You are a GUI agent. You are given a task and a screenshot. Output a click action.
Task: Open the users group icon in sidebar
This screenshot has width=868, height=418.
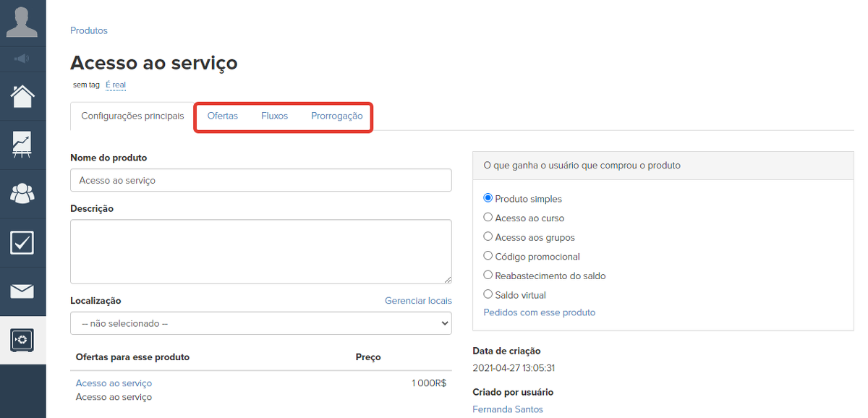click(x=22, y=193)
